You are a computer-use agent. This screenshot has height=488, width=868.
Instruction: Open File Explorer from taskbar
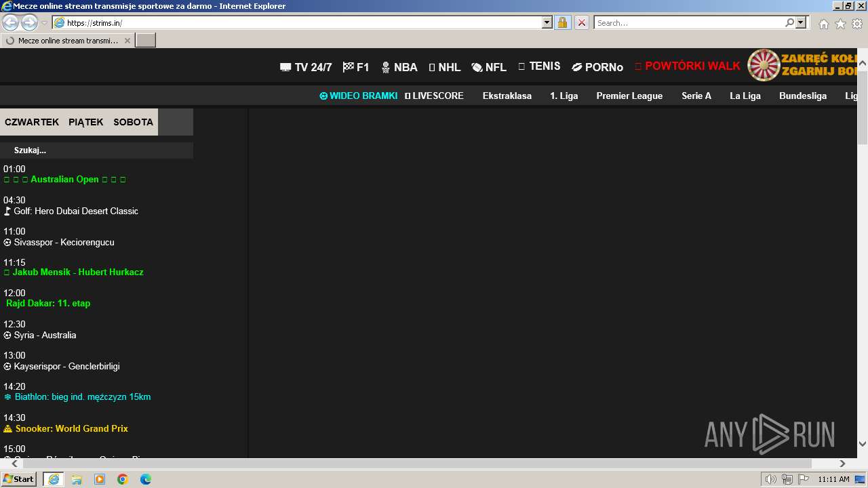(77, 479)
